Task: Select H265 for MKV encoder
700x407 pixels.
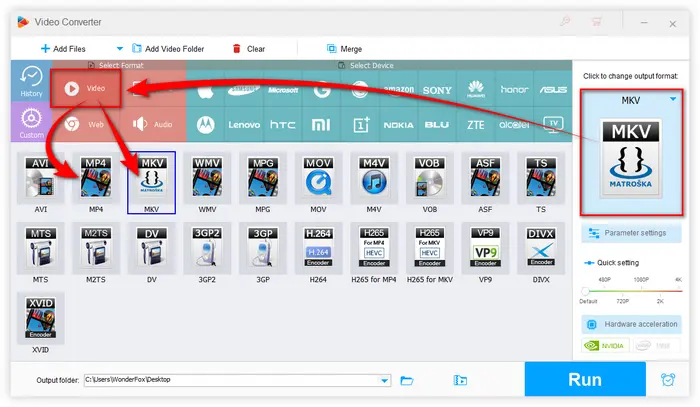Action: click(429, 248)
